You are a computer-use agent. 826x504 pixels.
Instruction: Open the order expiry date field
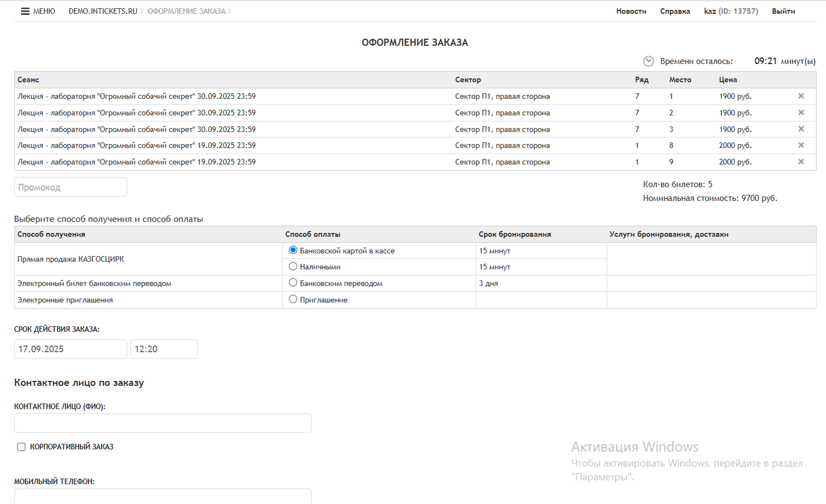(x=71, y=349)
